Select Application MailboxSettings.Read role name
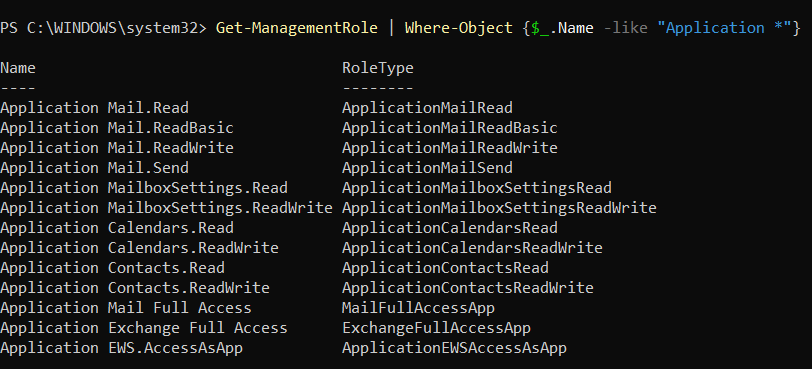The width and height of the screenshot is (812, 369). click(144, 187)
